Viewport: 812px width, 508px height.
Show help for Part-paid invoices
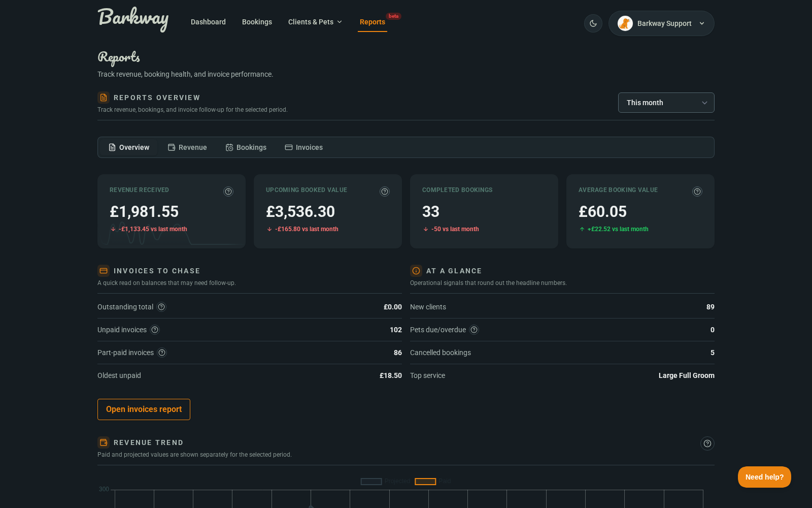(x=162, y=353)
